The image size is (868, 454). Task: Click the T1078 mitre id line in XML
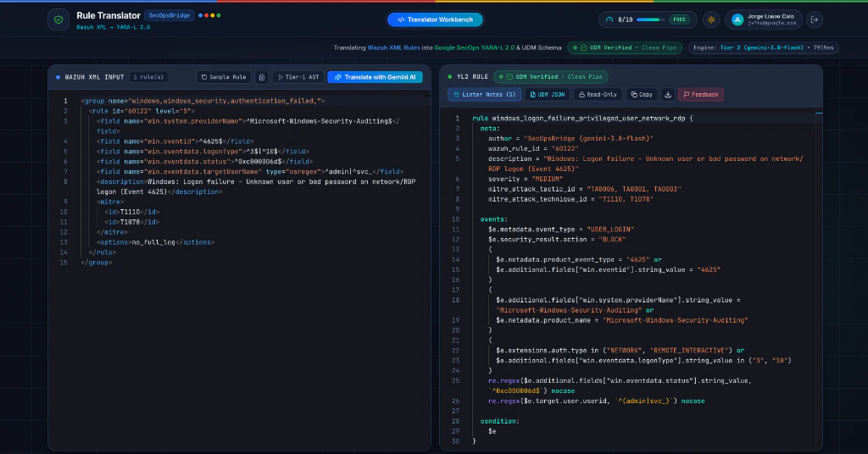131,222
